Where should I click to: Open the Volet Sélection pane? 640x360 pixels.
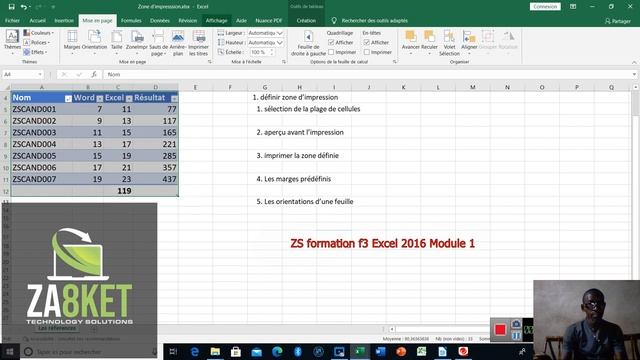coord(449,42)
